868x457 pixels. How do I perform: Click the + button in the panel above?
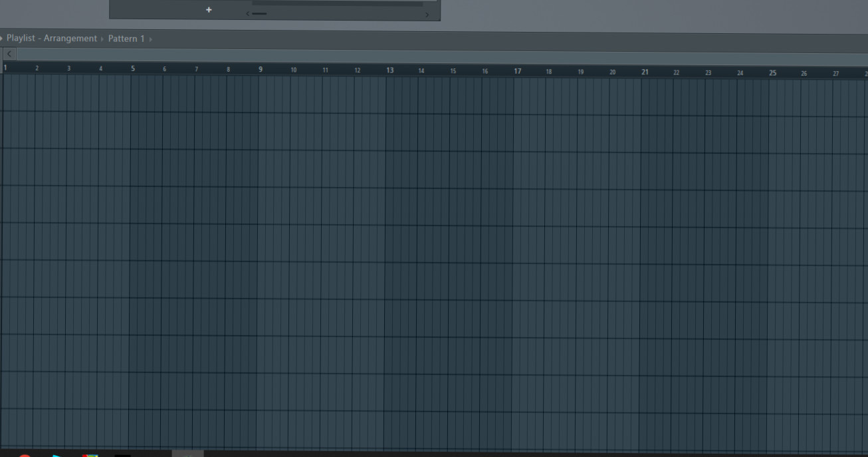[x=209, y=10]
